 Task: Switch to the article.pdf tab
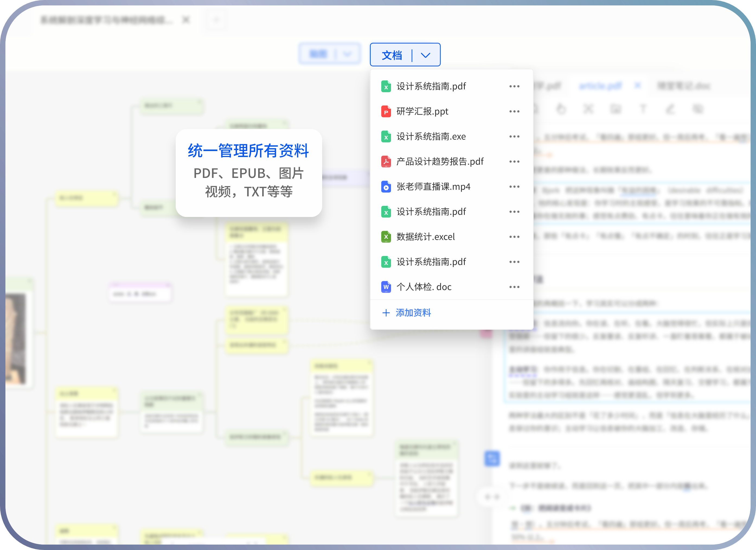600,86
